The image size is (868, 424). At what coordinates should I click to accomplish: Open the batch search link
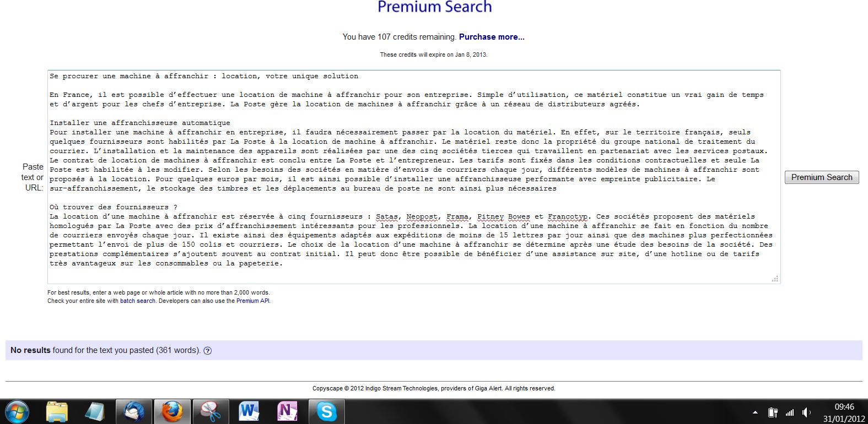tap(137, 301)
